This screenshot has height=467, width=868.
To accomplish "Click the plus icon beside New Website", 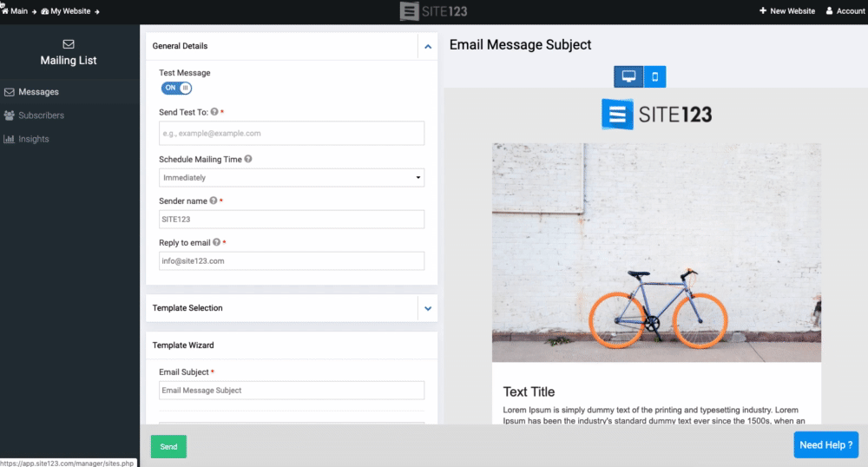I will (763, 10).
